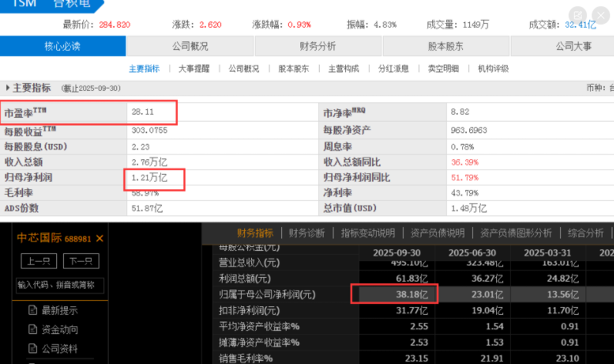
Task: Click the 资金动向 document icon
Action: 33,329
